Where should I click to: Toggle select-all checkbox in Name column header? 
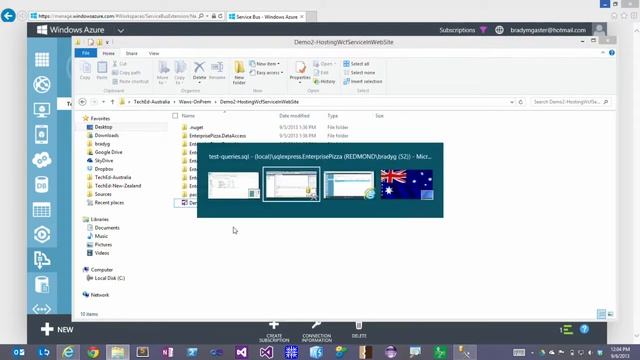coord(175,116)
